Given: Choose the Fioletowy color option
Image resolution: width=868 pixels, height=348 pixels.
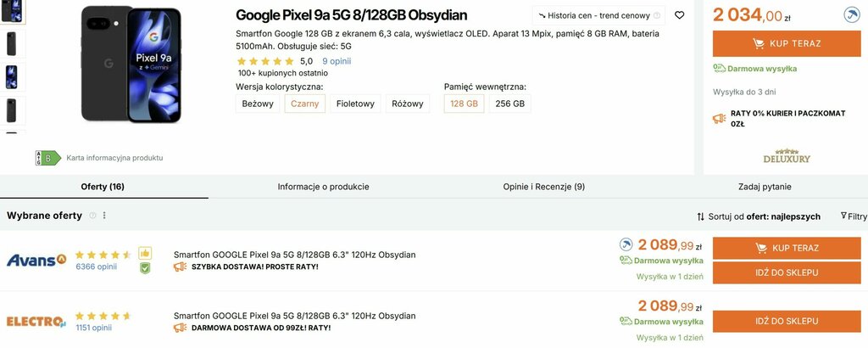Looking at the screenshot, I should point(354,104).
